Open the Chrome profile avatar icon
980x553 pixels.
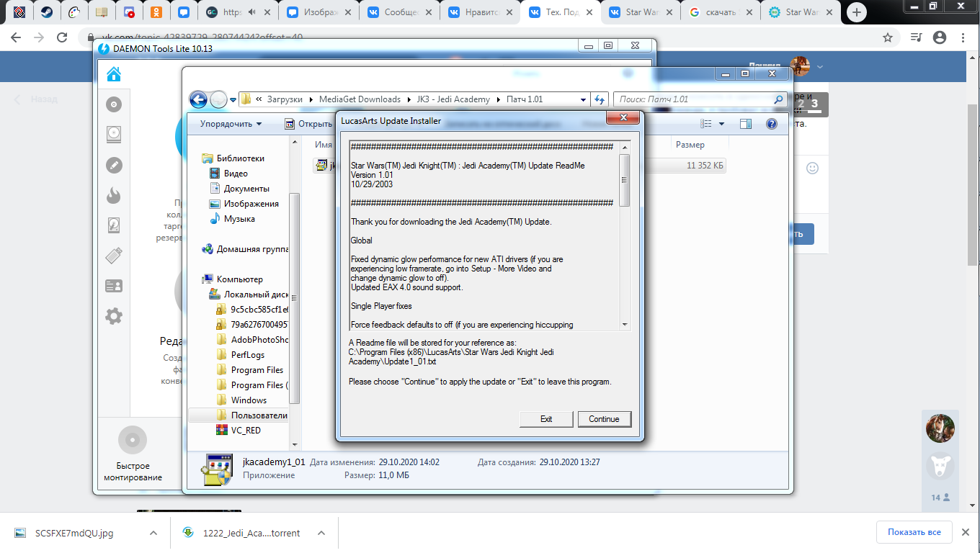pos(939,37)
